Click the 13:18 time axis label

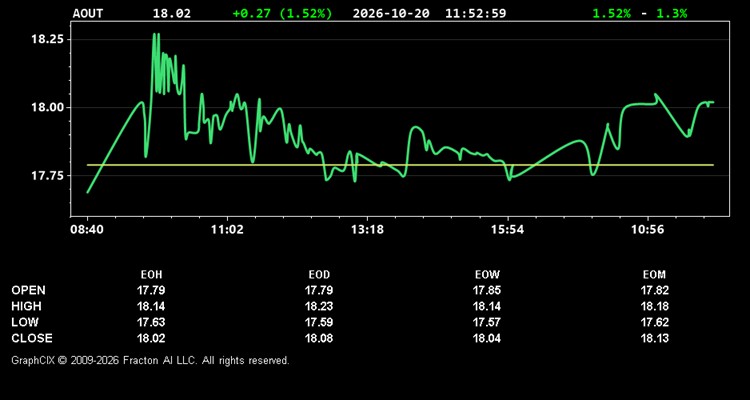point(367,230)
